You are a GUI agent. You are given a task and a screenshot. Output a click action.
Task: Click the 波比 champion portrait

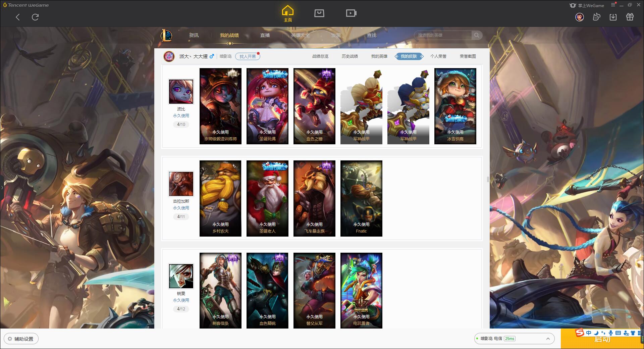click(181, 92)
